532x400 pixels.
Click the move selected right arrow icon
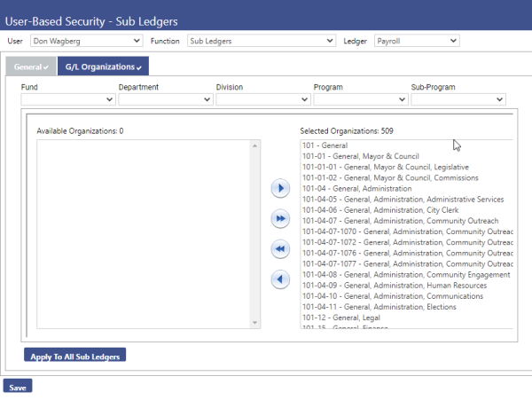280,188
